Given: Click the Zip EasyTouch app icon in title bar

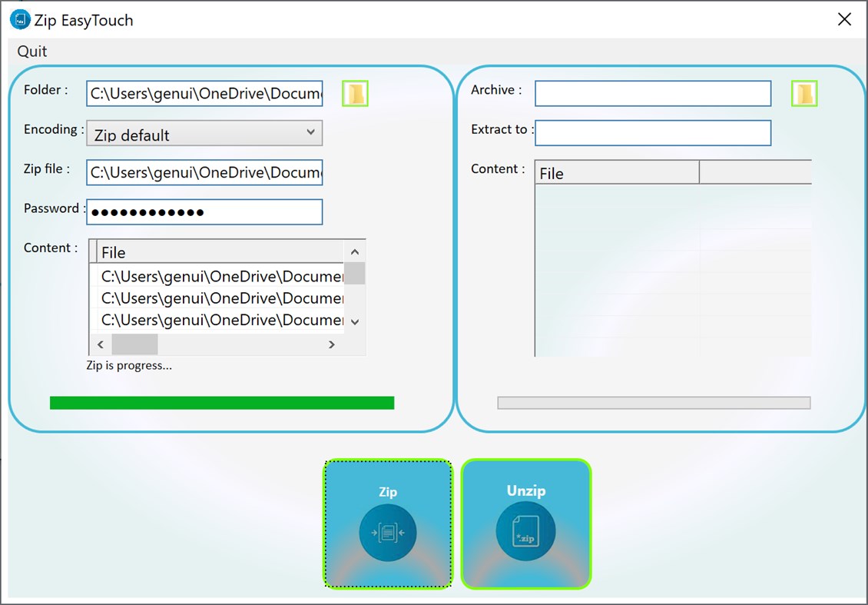Looking at the screenshot, I should (19, 19).
